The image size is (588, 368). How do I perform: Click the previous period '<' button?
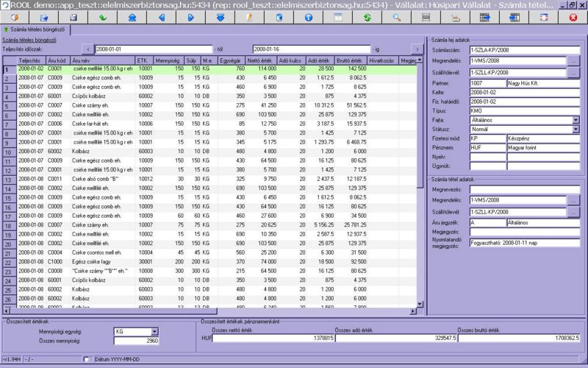coord(87,49)
